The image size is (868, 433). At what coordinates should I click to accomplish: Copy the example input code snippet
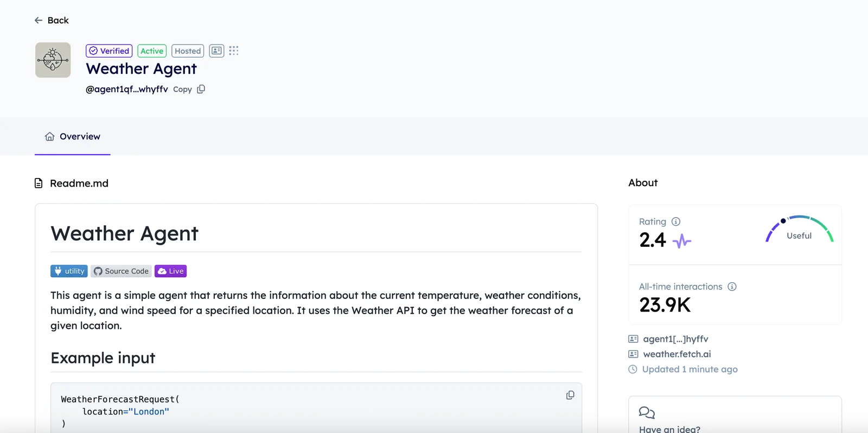point(570,395)
